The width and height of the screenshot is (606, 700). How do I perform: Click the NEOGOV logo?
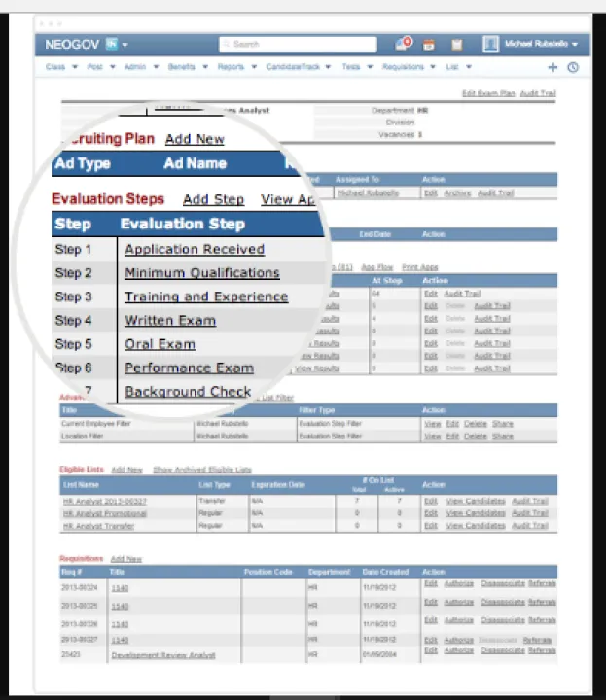click(x=72, y=44)
